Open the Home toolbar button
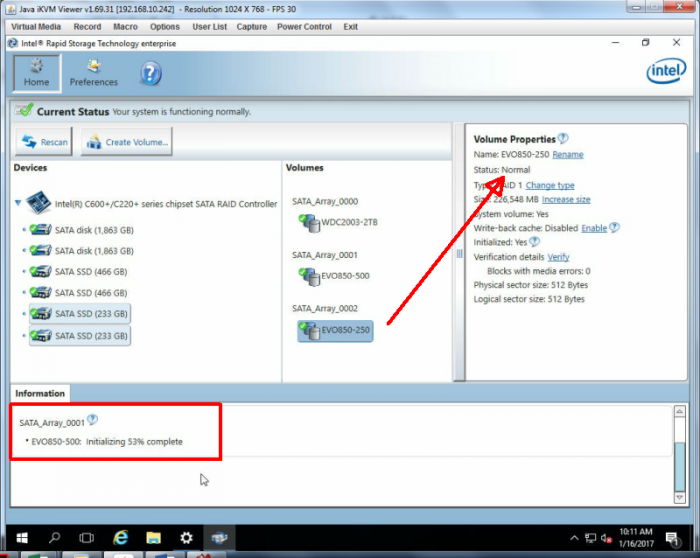Viewport: 700px width, 558px height. tap(37, 74)
